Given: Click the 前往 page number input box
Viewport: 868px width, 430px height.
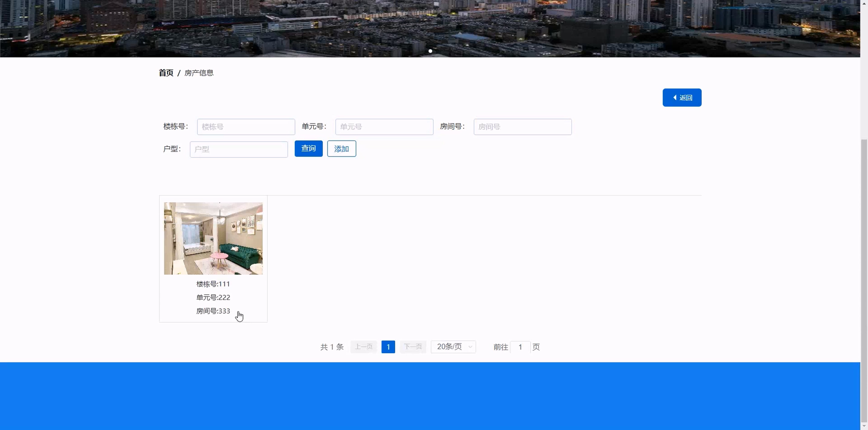Looking at the screenshot, I should coord(520,347).
